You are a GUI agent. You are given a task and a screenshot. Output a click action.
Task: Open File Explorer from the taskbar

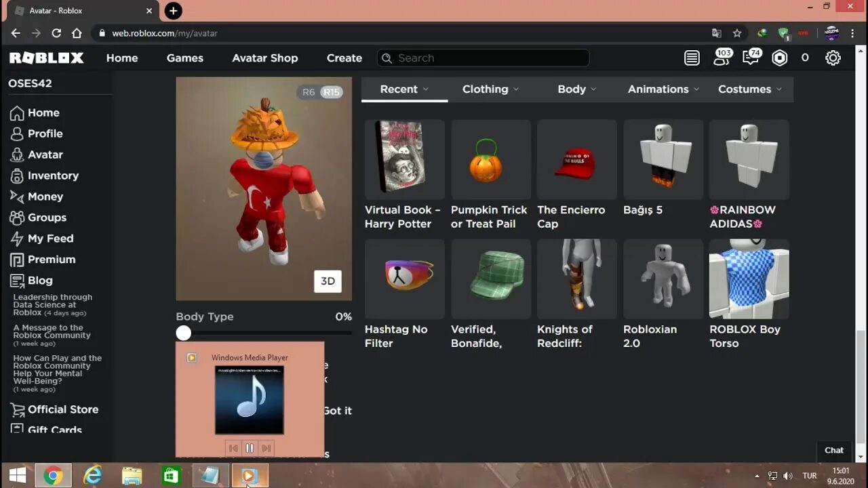click(x=132, y=476)
